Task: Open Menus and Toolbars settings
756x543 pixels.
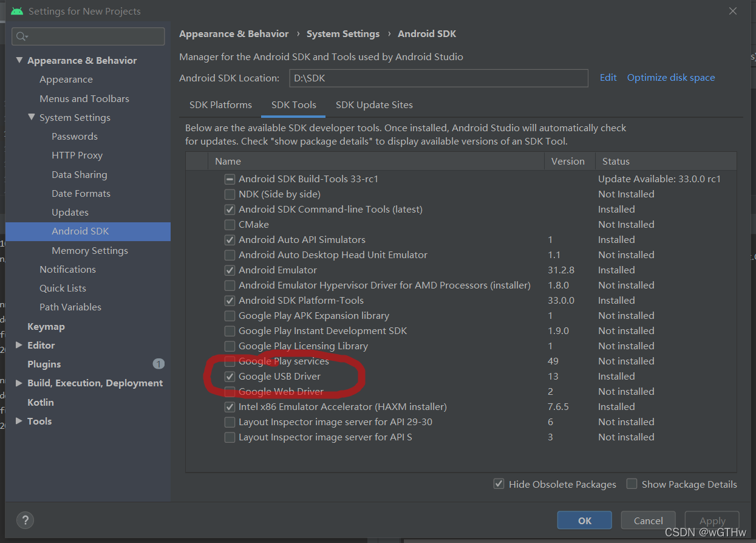Action: click(84, 98)
